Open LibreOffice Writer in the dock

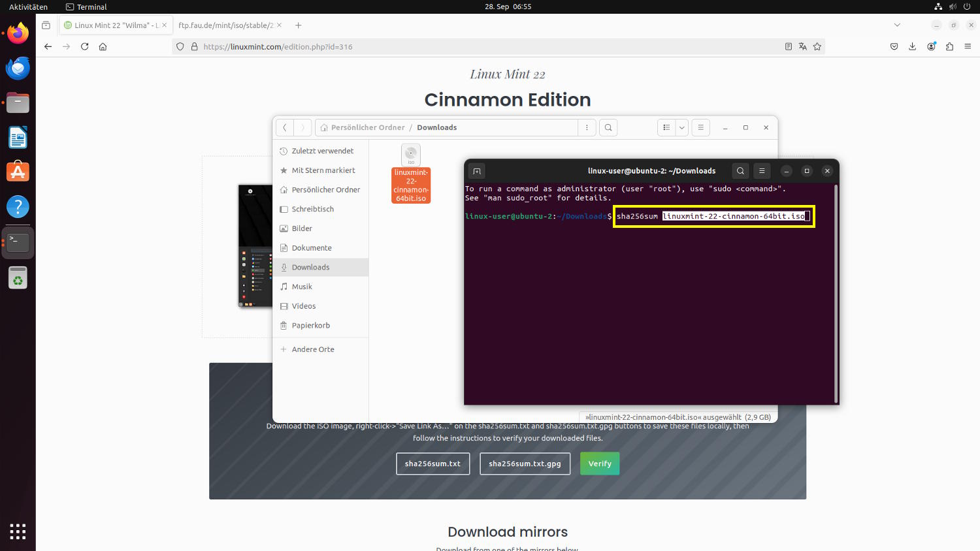tap(18, 138)
